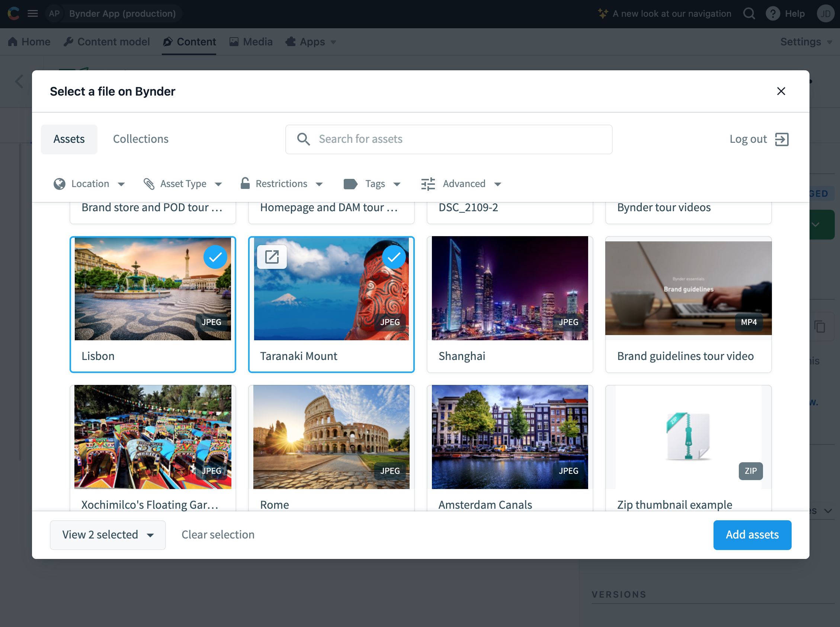Click the Log out icon
Image resolution: width=840 pixels, height=627 pixels.
point(783,139)
